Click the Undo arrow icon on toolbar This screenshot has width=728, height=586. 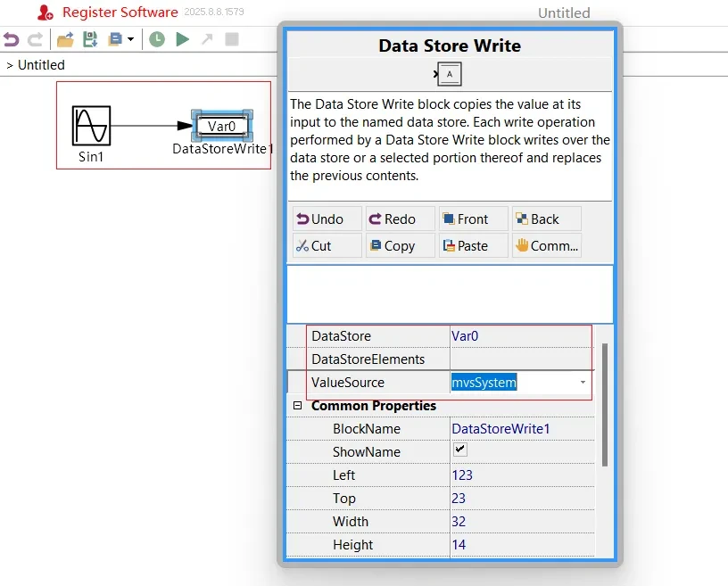pos(11,39)
